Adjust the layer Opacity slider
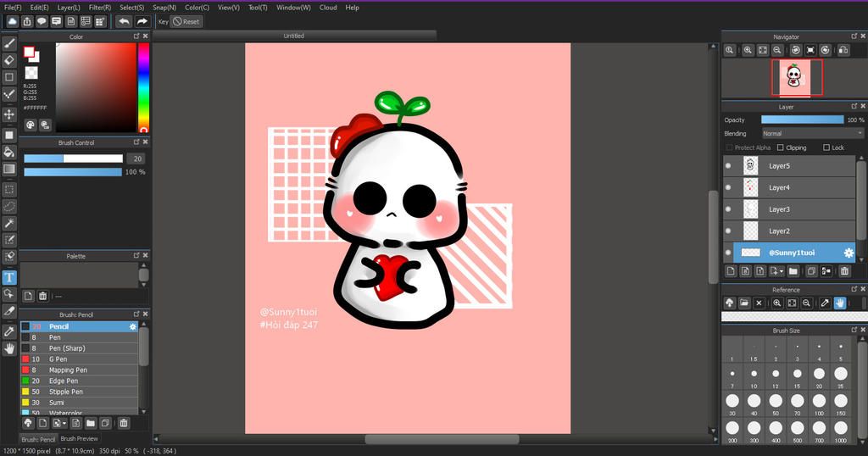The width and height of the screenshot is (868, 456). 802,120
